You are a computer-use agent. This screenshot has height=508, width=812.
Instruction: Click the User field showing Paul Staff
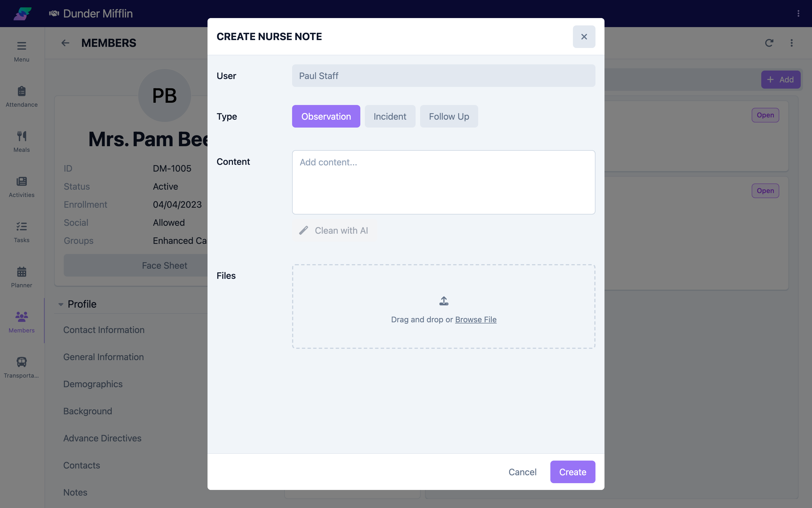click(x=443, y=76)
